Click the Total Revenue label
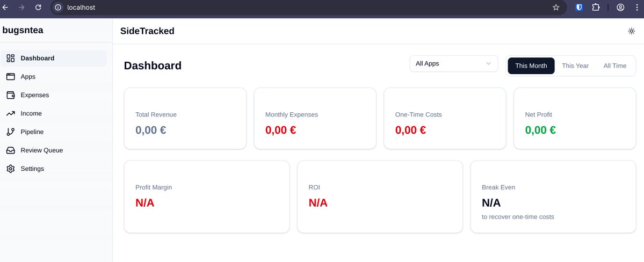644x262 pixels. (x=156, y=114)
